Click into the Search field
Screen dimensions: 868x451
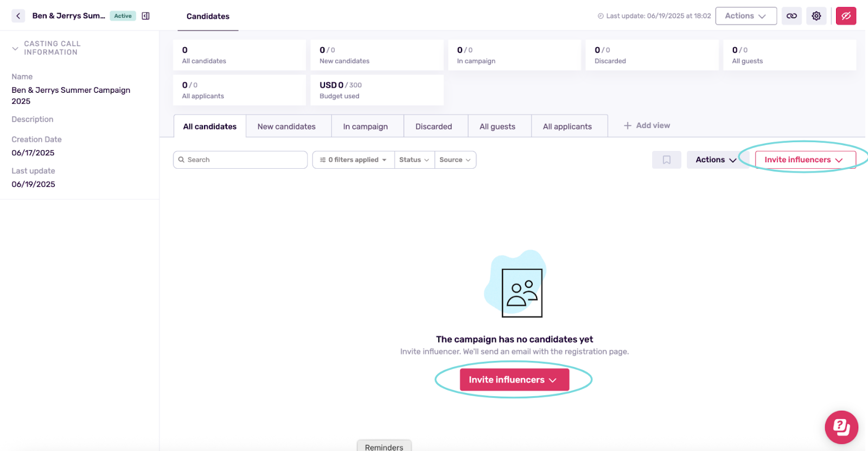[240, 160]
